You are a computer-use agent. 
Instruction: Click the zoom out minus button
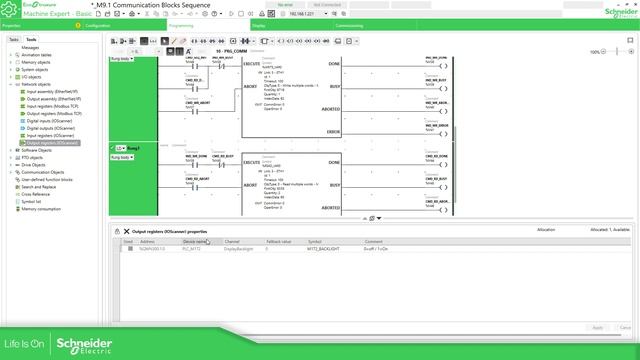603,51
